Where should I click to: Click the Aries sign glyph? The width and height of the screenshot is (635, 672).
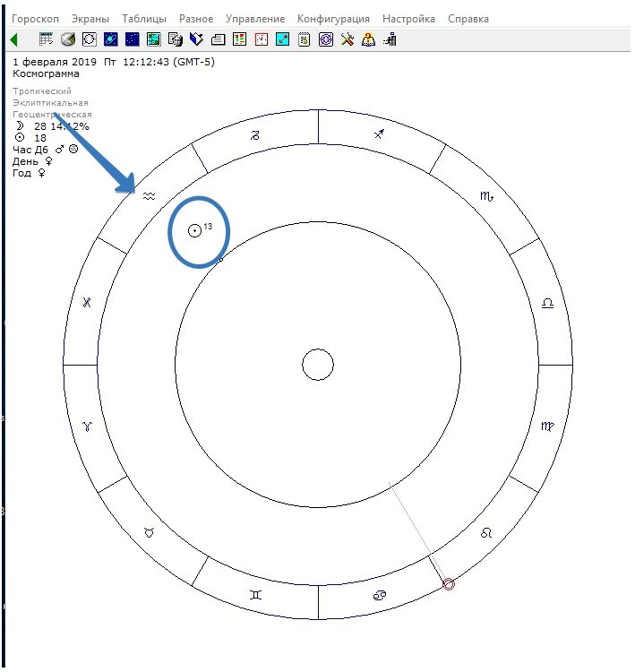[88, 426]
